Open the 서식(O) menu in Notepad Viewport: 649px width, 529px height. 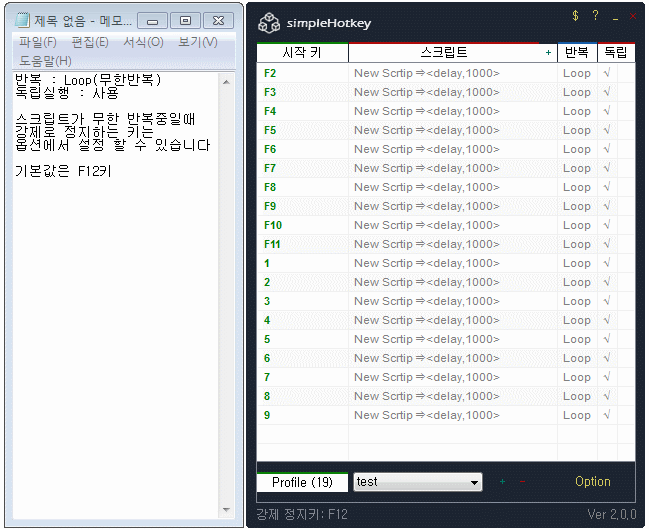(144, 42)
